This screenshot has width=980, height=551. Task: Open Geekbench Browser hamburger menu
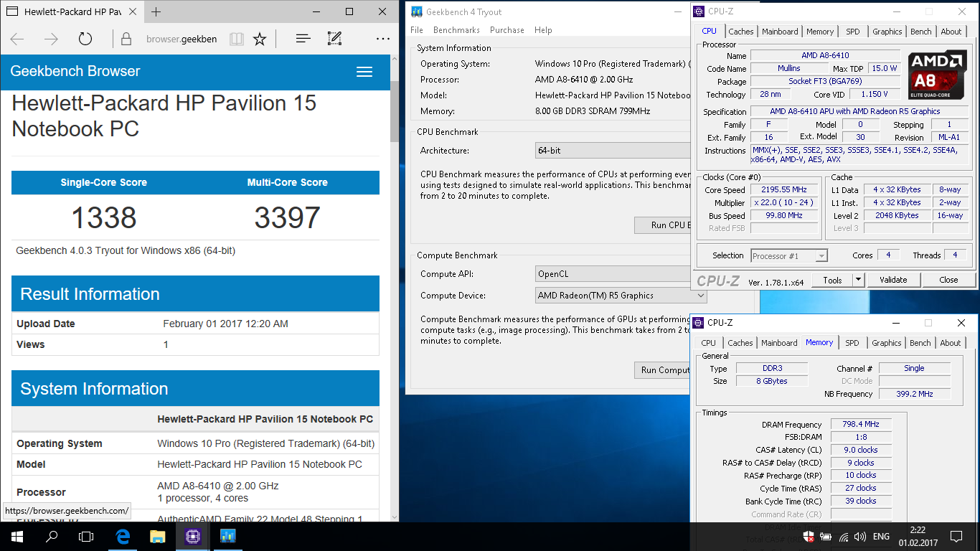tap(364, 72)
